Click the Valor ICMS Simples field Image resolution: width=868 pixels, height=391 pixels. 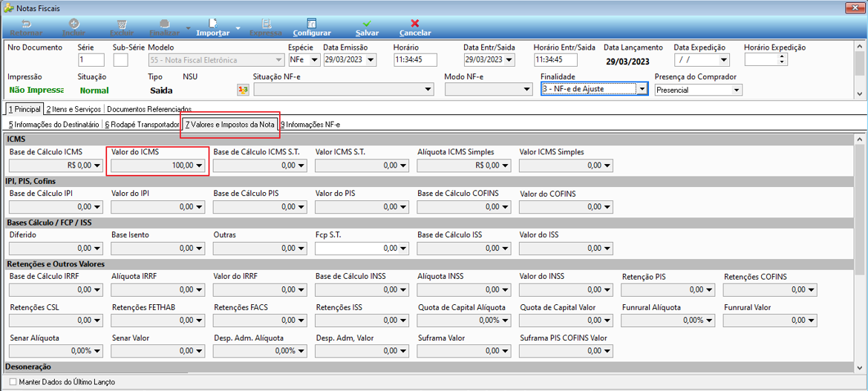(x=566, y=165)
